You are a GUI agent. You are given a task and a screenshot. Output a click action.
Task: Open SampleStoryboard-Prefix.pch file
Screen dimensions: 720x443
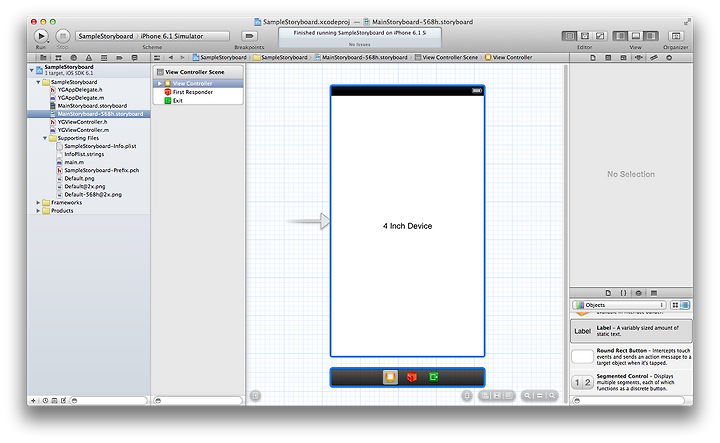coord(101,170)
